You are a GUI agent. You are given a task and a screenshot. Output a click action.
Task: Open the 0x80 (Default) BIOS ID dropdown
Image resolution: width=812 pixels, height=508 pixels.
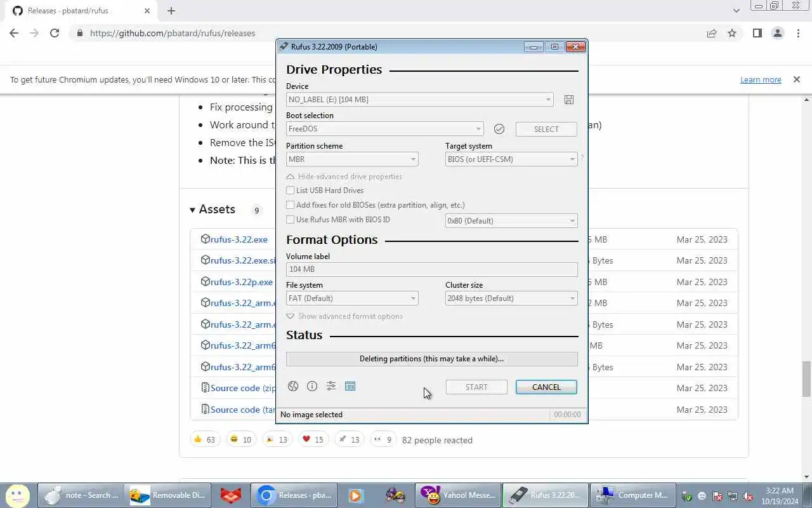click(x=511, y=221)
